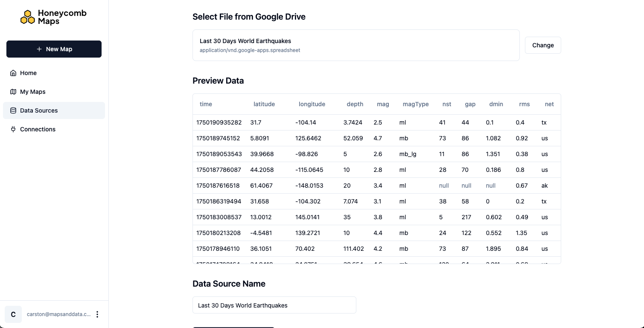
Task: Select the Last 30 Days World Earthquakes file card
Action: coord(356,45)
